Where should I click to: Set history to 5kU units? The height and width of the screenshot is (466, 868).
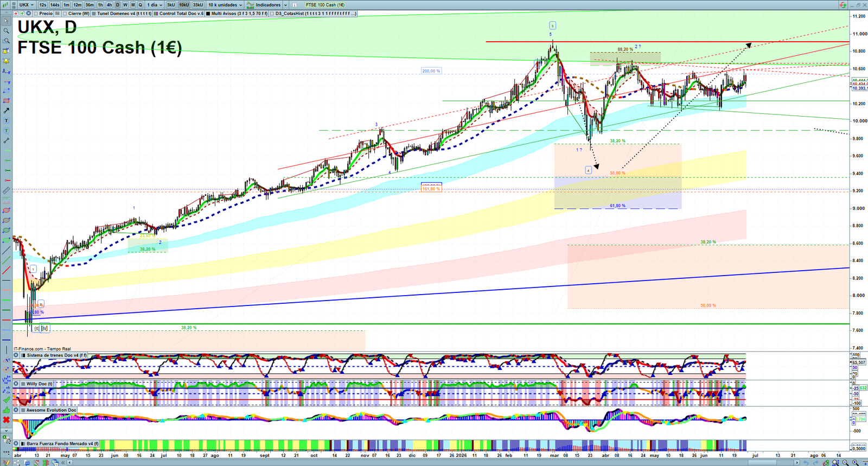tap(171, 5)
